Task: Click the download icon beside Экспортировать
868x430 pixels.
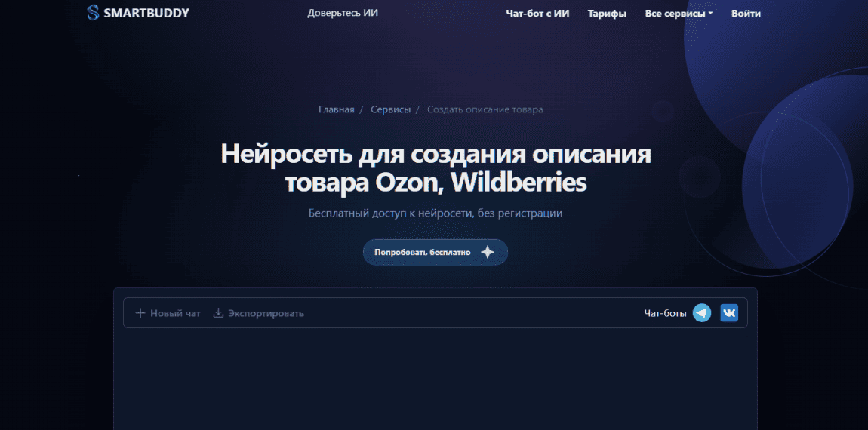Action: point(219,313)
